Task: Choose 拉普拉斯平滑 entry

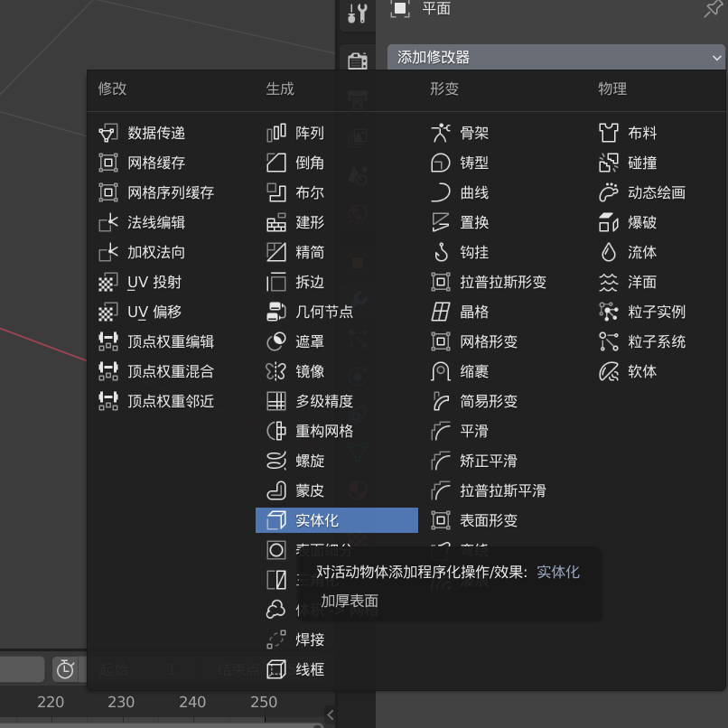Action: 504,490
